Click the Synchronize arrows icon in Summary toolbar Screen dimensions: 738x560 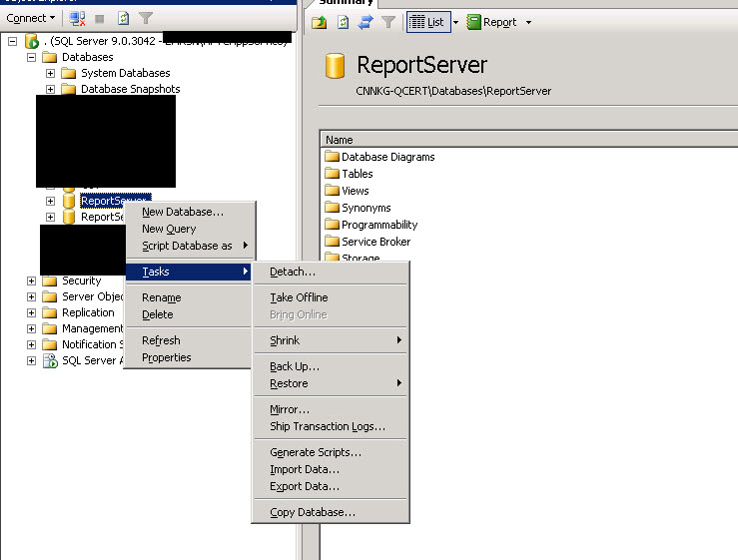366,22
